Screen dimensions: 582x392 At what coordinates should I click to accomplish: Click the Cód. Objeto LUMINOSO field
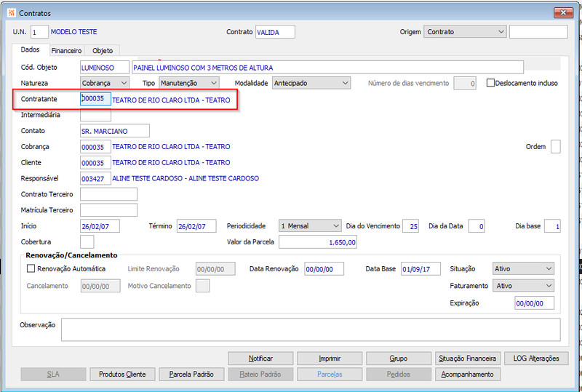pos(105,68)
